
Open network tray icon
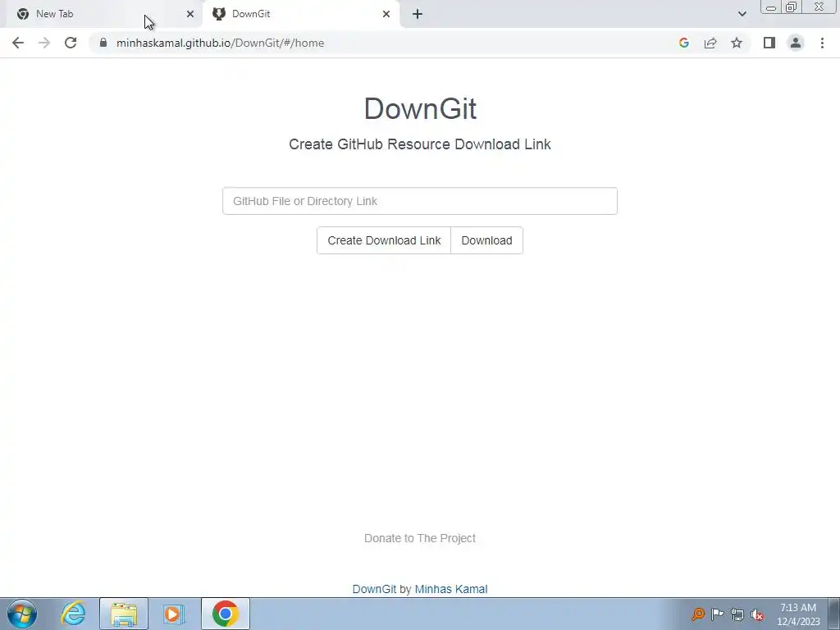737,614
